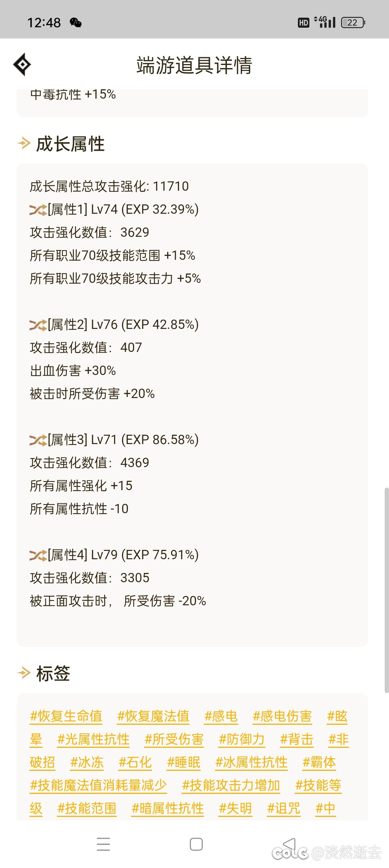Open the 端游道具详情 title bar
The image size is (389, 868).
point(194,66)
